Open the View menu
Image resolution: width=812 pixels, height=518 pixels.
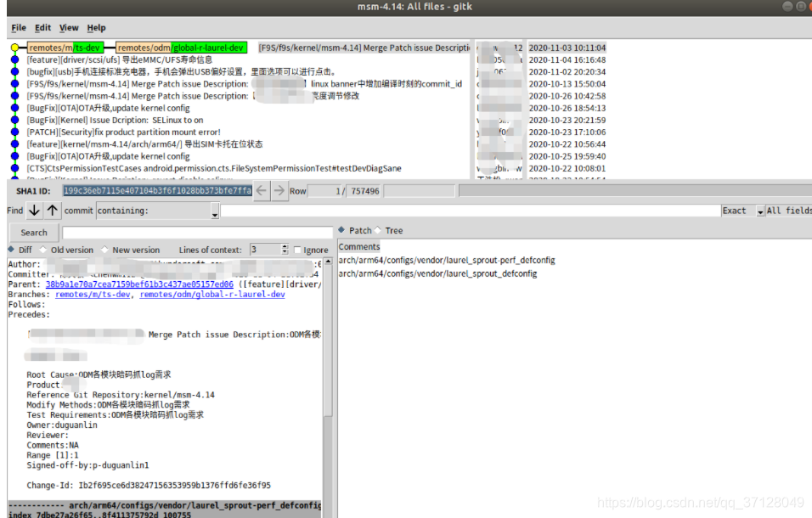coord(69,28)
